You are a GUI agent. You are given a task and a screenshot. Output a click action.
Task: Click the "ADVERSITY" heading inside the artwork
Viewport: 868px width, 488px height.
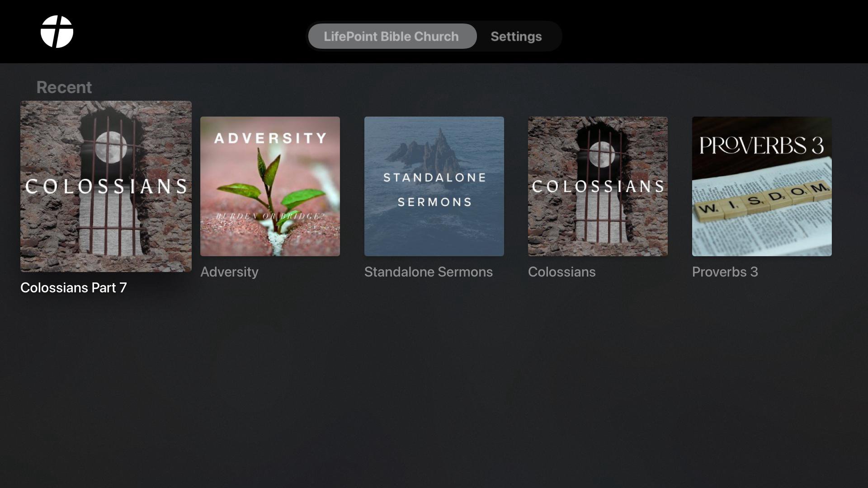270,138
